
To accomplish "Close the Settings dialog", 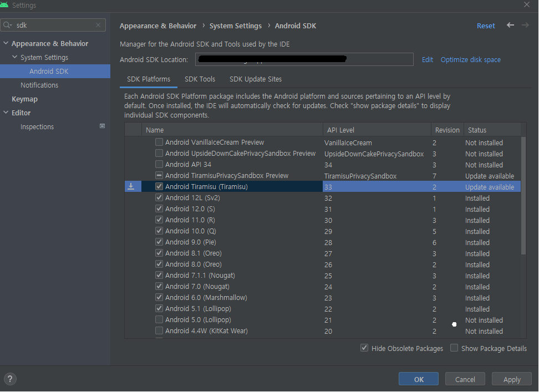I will click(527, 5).
